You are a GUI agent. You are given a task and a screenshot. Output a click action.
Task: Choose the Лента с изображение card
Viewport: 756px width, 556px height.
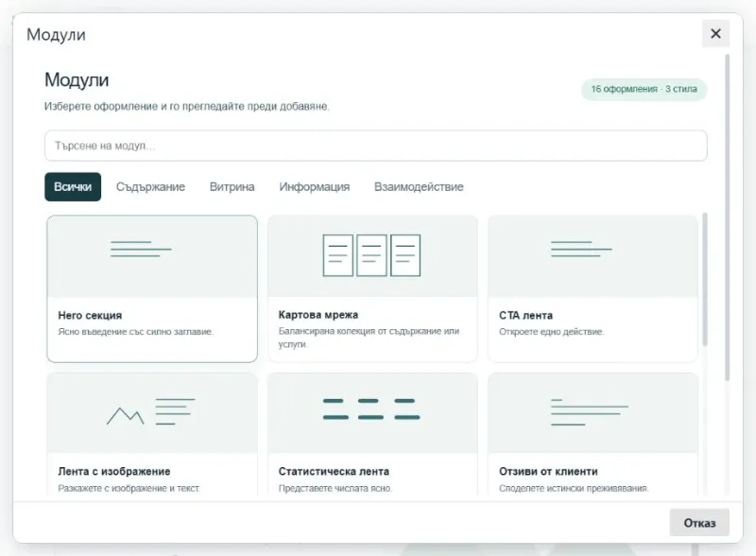click(x=152, y=433)
